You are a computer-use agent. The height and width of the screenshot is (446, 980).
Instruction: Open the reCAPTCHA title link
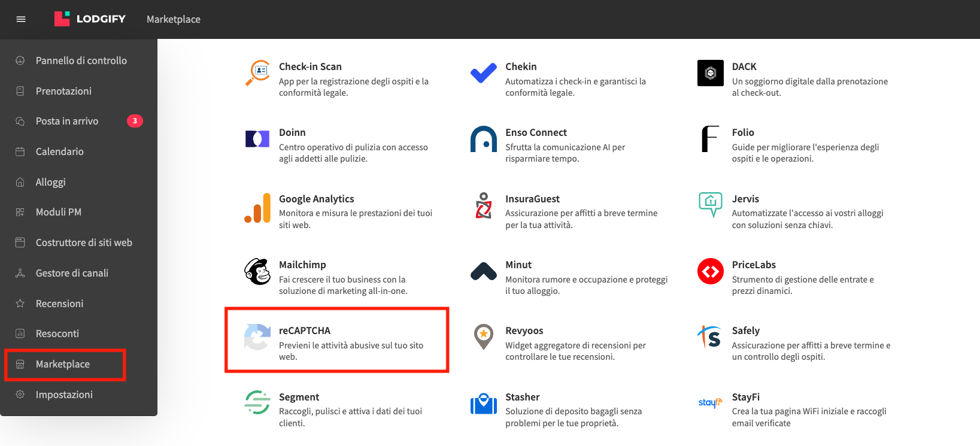click(305, 330)
